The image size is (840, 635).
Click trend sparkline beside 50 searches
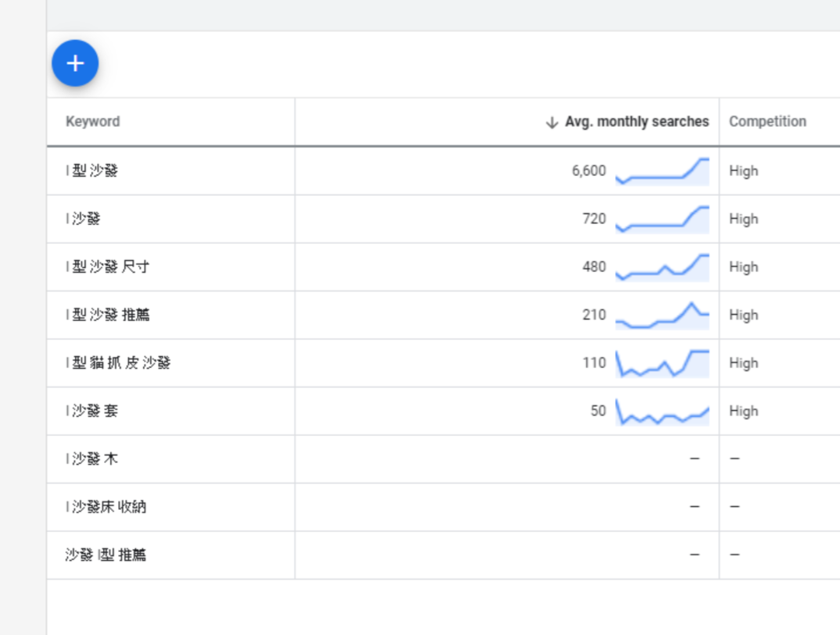(662, 411)
